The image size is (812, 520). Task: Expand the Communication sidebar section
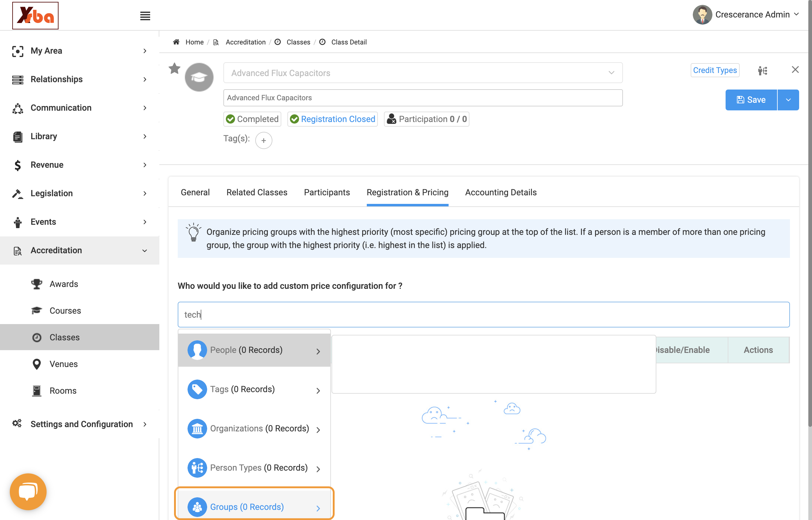(80, 108)
